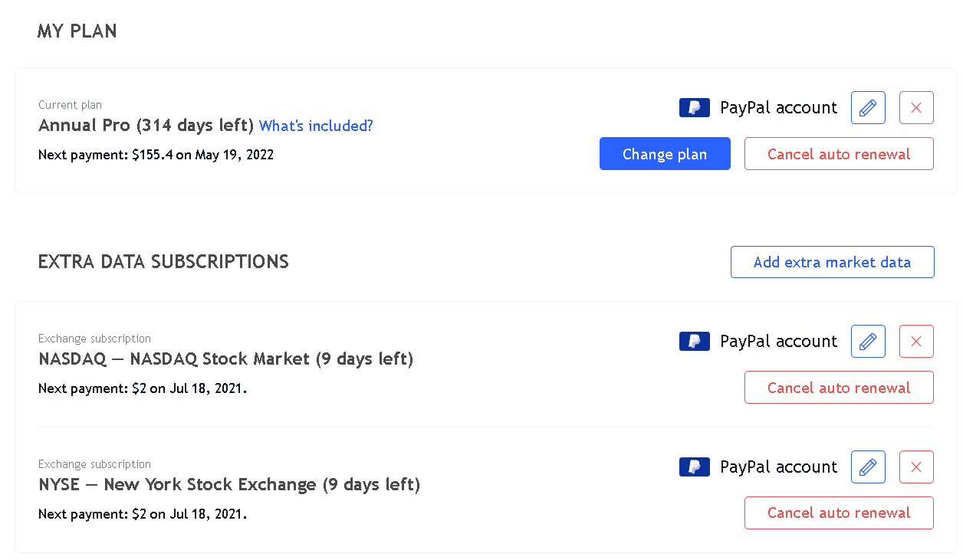Viewport: 963px width, 560px height.
Task: Click the NYSE New York Stock Exchange title
Action: [x=228, y=484]
